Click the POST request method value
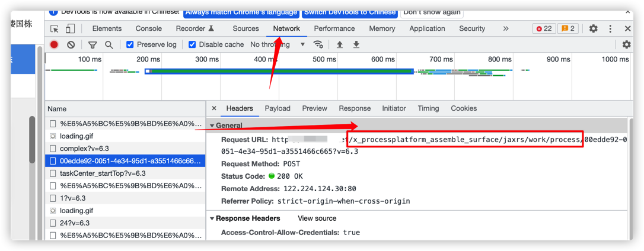 291,163
